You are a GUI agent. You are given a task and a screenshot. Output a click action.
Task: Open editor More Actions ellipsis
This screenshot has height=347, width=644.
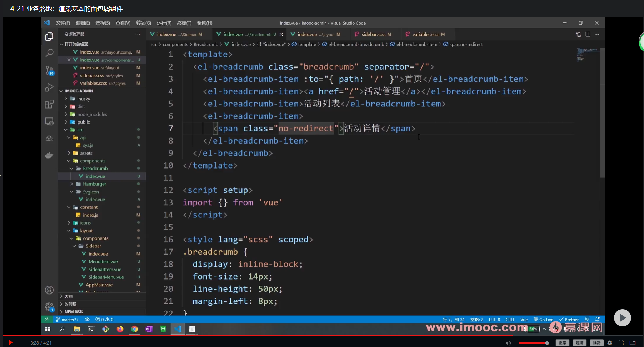597,34
